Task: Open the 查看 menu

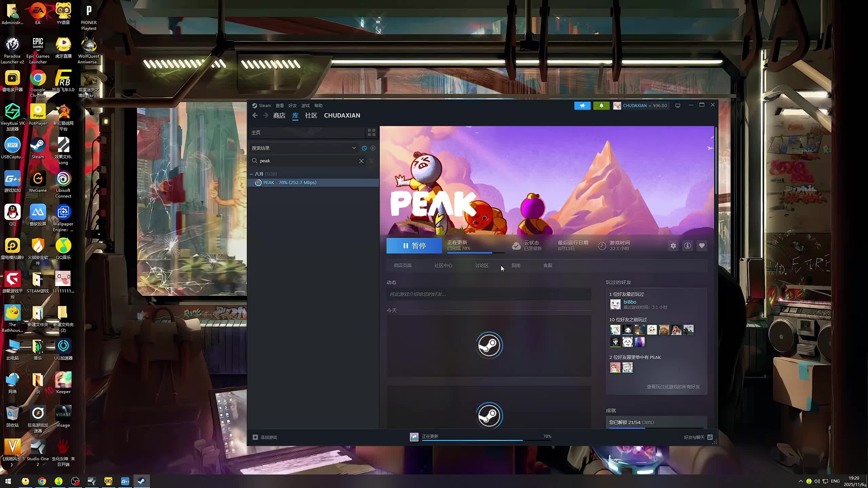Action: (x=279, y=106)
